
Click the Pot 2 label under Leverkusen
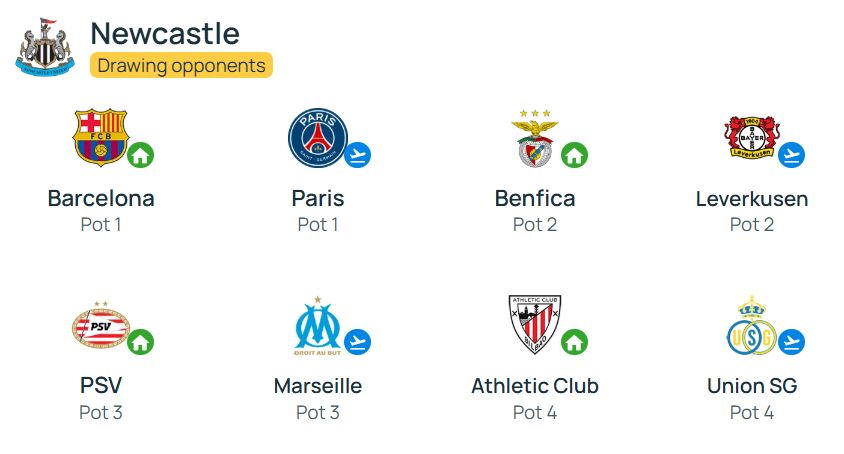pyautogui.click(x=752, y=225)
